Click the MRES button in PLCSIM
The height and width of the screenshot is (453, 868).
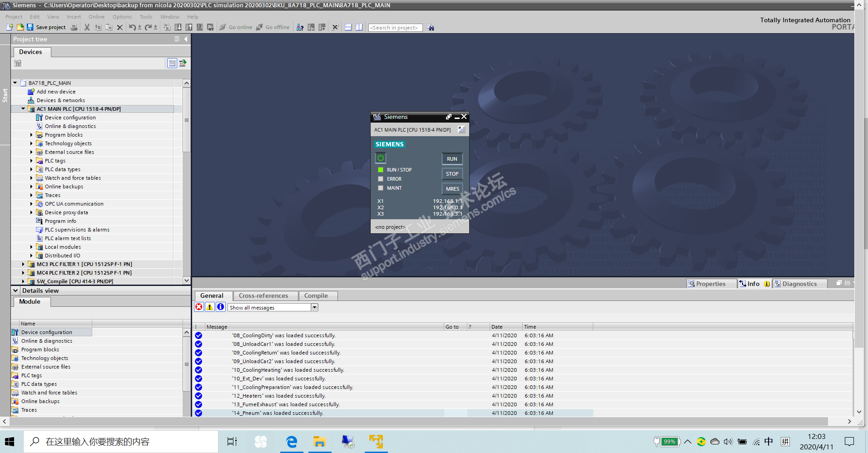click(452, 189)
